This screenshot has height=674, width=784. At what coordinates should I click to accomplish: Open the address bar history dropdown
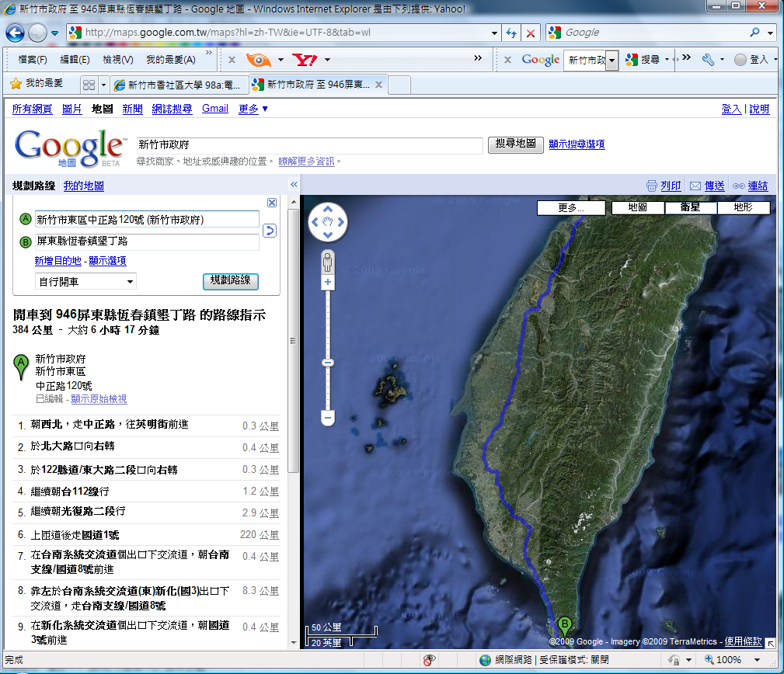[x=494, y=33]
